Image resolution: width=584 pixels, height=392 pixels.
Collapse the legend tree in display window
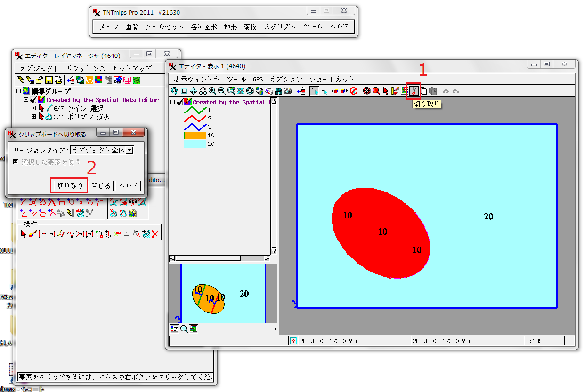point(172,102)
